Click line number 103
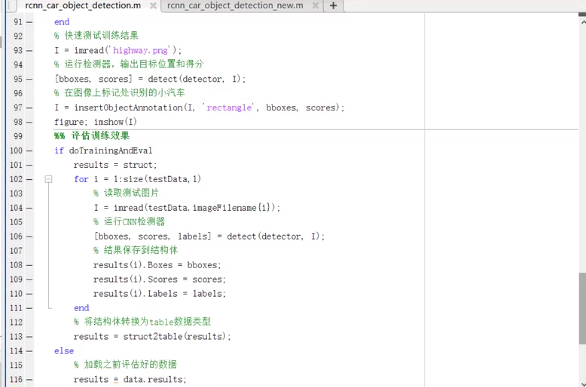 click(16, 194)
